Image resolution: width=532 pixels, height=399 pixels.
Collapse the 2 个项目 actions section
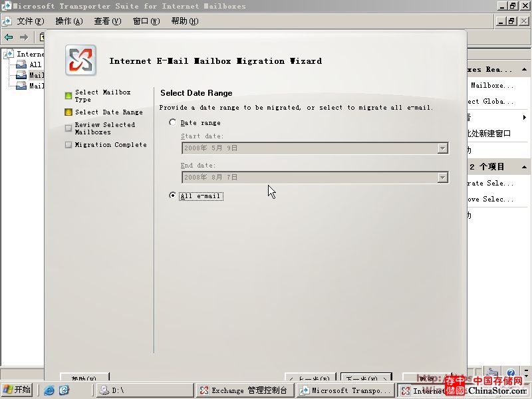(x=524, y=167)
